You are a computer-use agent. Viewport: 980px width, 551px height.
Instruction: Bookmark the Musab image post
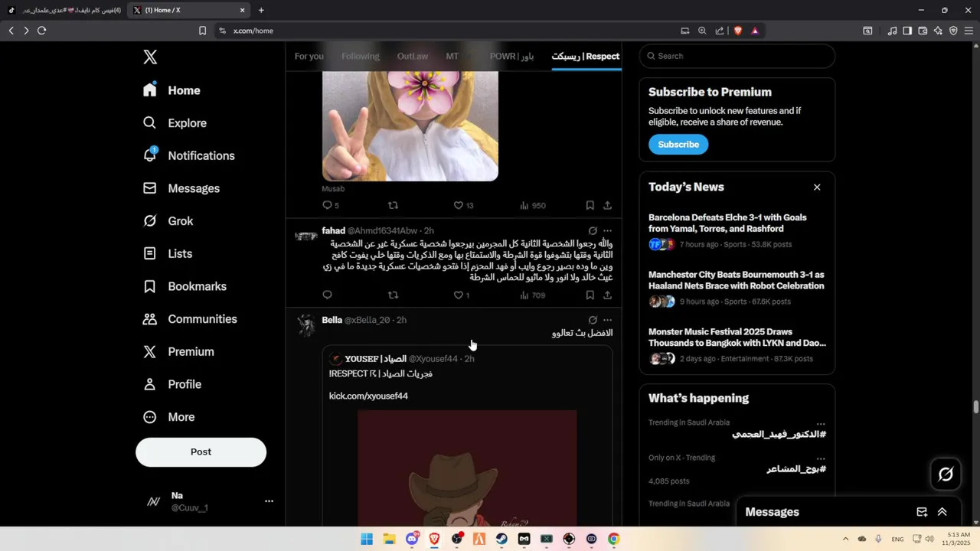[x=590, y=205]
